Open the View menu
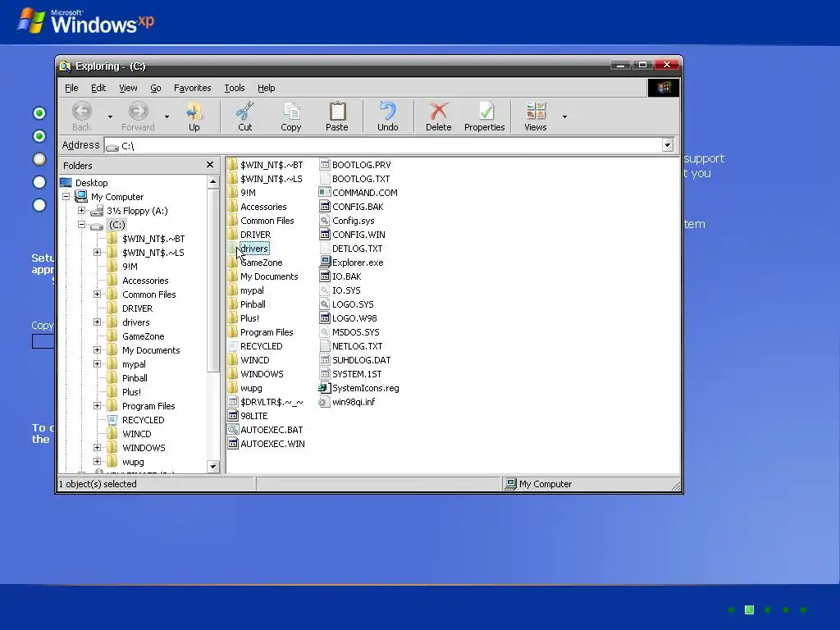Screen dimensions: 840x630 [x=128, y=88]
